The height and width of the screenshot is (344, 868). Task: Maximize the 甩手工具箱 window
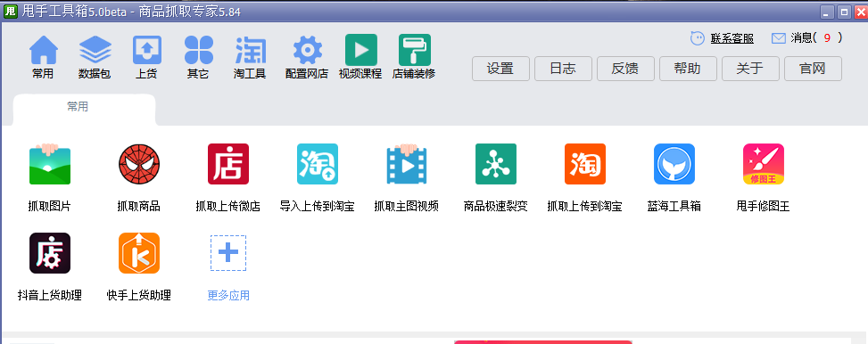tap(844, 12)
